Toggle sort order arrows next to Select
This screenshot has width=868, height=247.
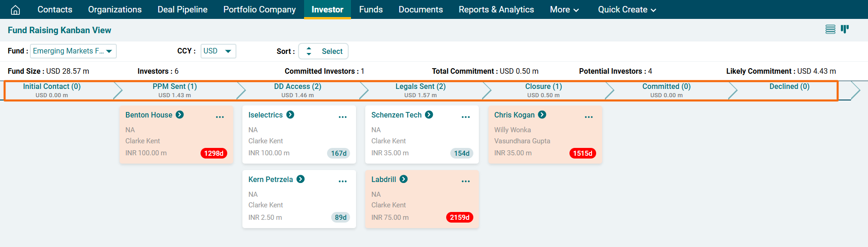click(309, 51)
